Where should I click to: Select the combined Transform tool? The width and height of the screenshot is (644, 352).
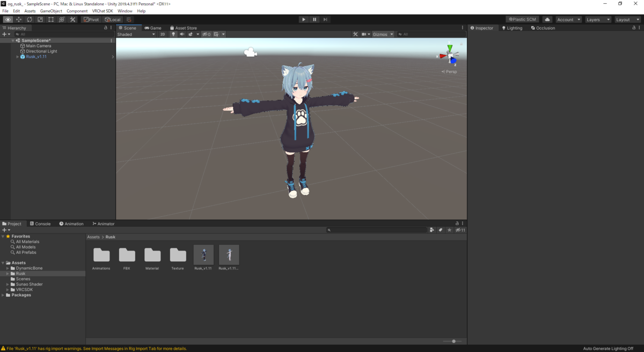pyautogui.click(x=62, y=19)
